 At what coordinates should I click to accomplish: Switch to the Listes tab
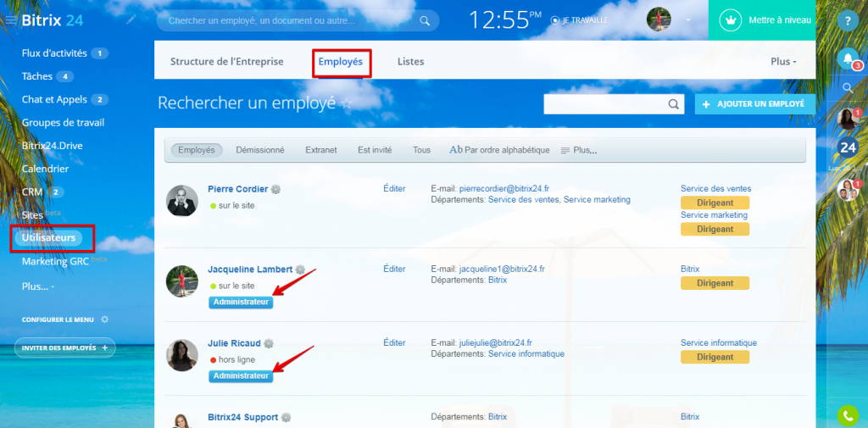coord(411,62)
